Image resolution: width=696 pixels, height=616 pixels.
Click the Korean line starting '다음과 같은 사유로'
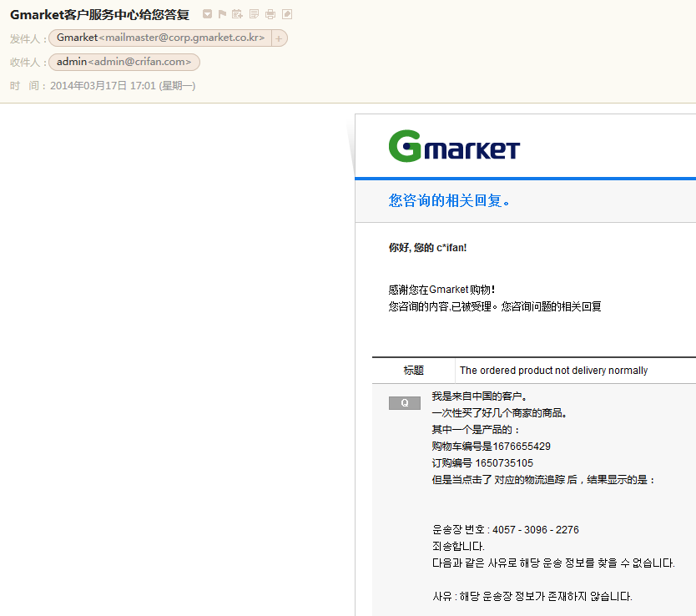click(x=553, y=563)
